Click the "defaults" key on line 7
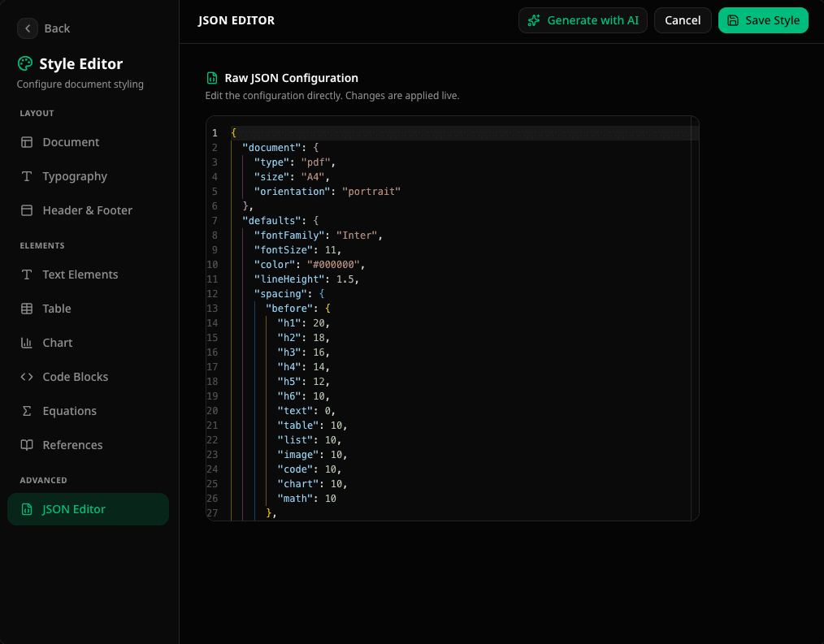824x644 pixels. click(271, 221)
